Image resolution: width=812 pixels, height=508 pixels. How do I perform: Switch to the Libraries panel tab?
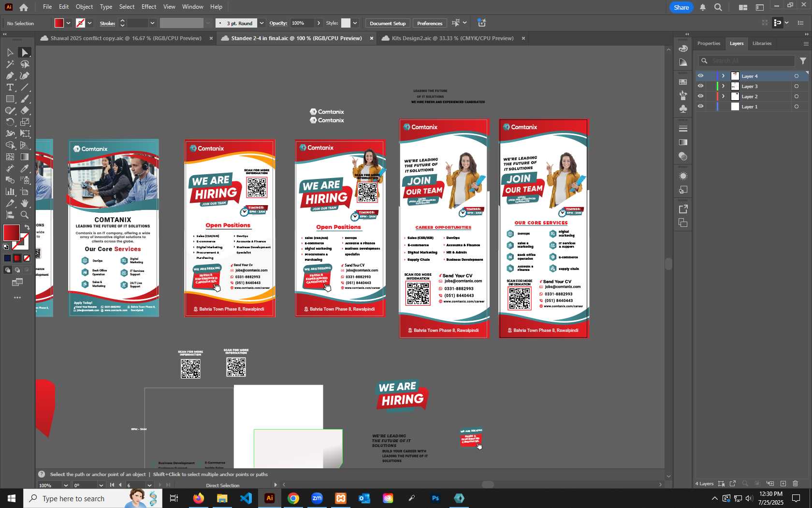coord(762,44)
